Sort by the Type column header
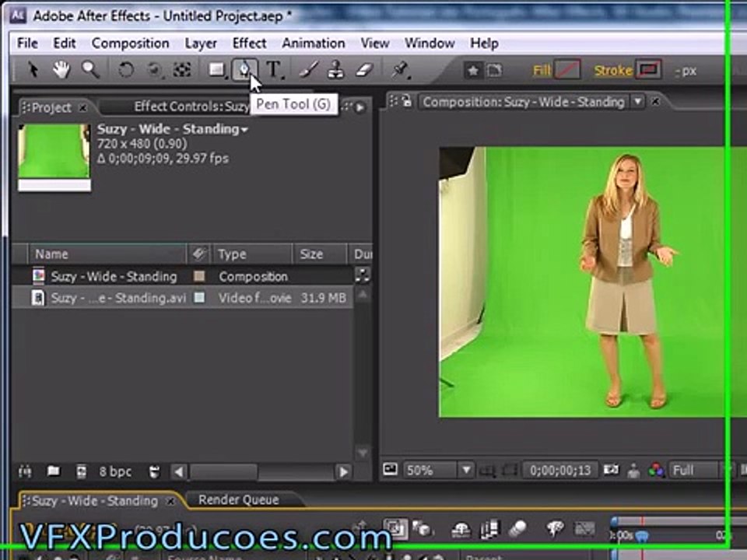Screen dimensions: 747x560 point(252,254)
